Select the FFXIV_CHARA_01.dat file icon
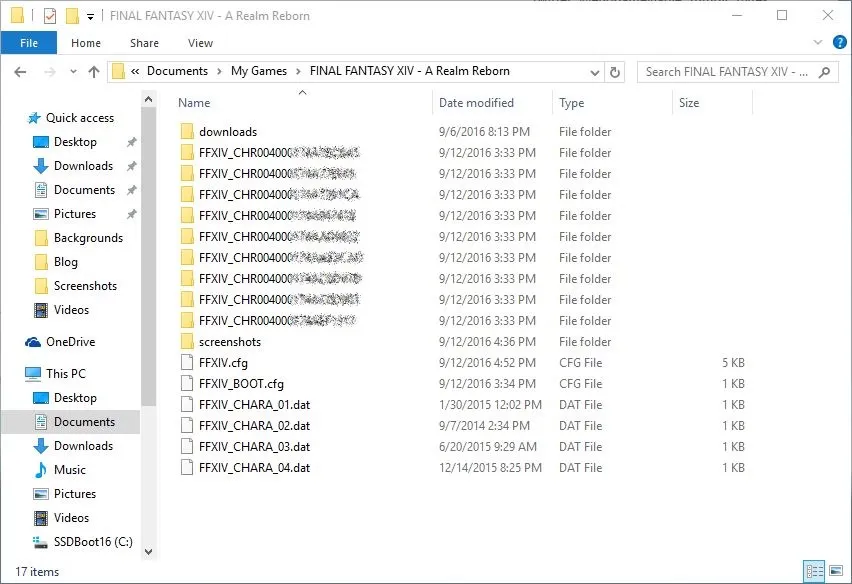Screen dimensions: 852x584 click(187, 405)
